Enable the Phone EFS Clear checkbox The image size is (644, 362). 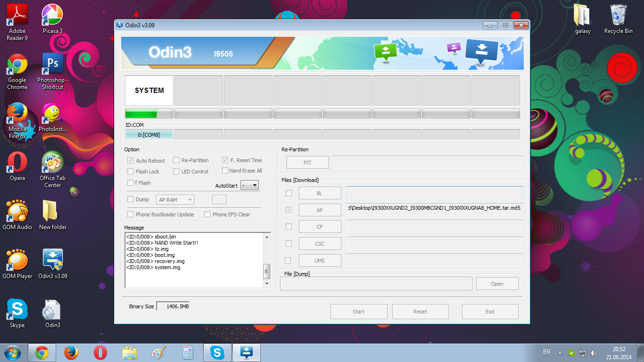coord(207,214)
